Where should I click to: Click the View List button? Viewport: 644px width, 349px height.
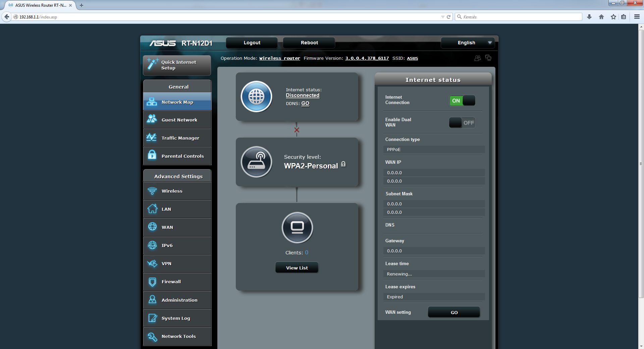pos(297,268)
